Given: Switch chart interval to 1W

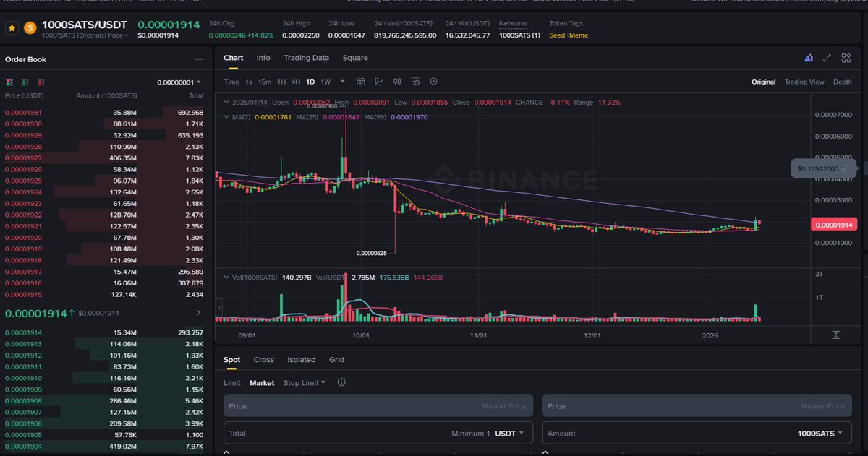Looking at the screenshot, I should click(325, 82).
